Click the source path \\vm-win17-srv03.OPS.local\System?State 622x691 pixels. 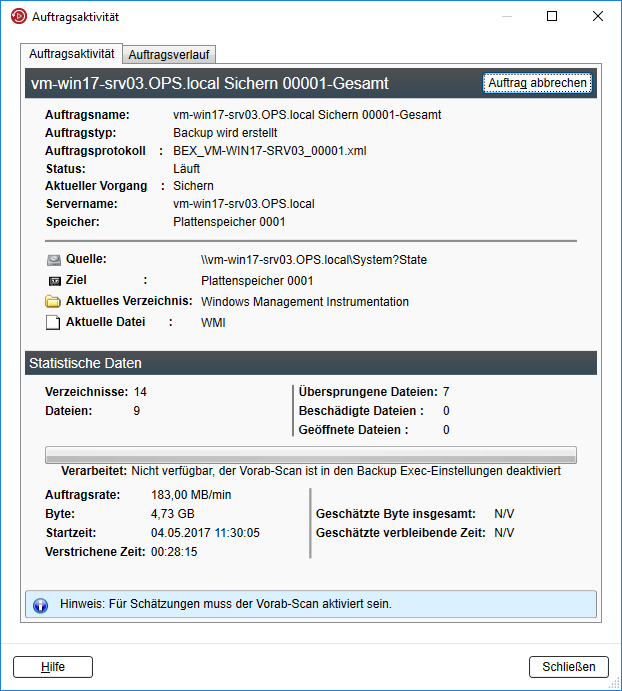point(314,260)
